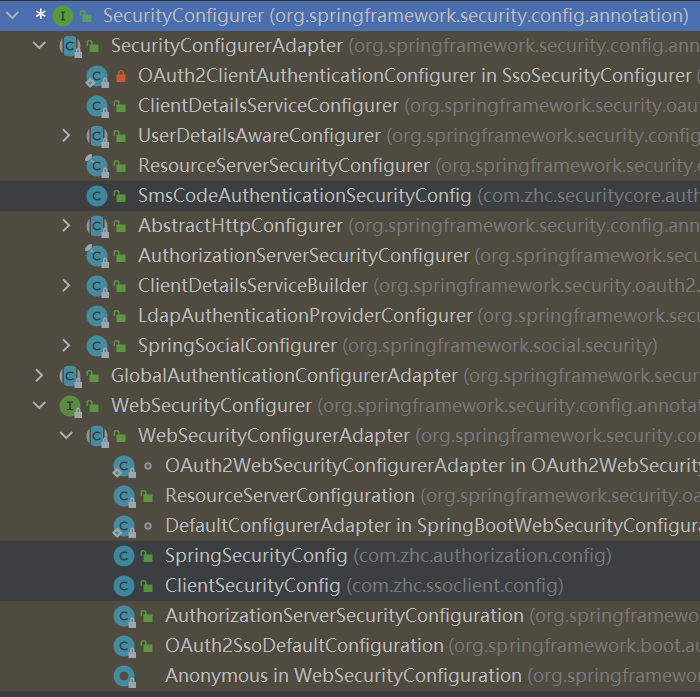The height and width of the screenshot is (697, 700).
Task: Expand the GlobalAuthenticationConfigurerAdapter node
Action: [x=39, y=376]
